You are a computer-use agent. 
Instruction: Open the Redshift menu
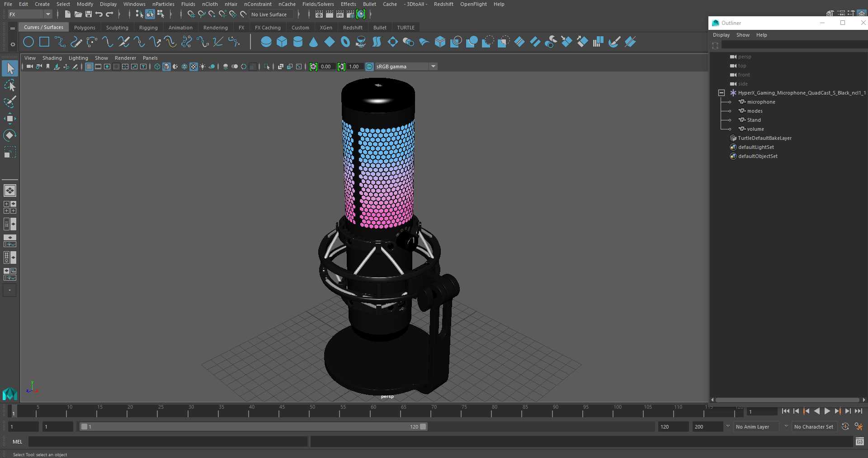tap(443, 4)
